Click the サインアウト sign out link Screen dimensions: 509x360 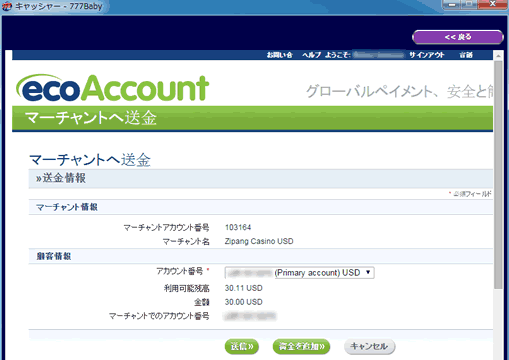click(427, 55)
